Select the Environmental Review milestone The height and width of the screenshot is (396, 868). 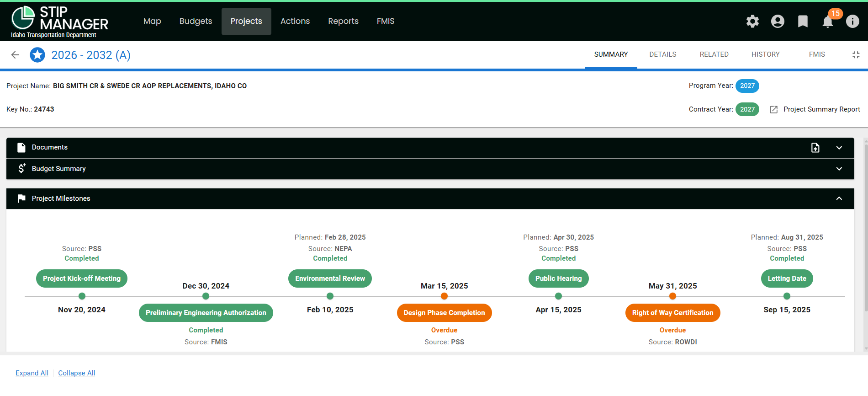330,278
